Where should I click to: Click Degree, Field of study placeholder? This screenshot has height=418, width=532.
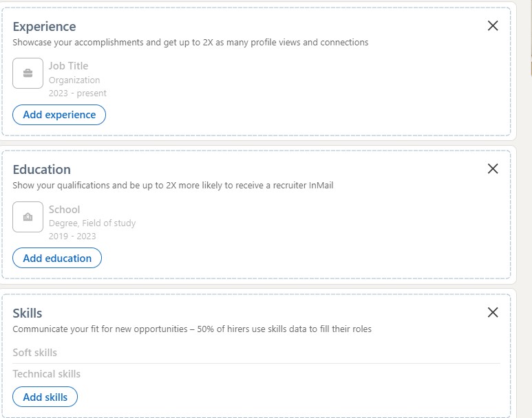point(92,223)
